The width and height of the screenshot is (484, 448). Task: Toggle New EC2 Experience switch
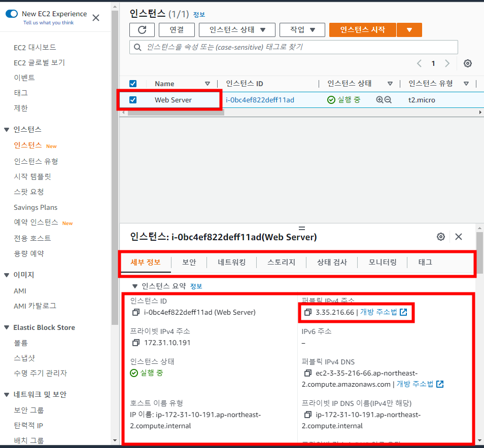click(x=12, y=14)
